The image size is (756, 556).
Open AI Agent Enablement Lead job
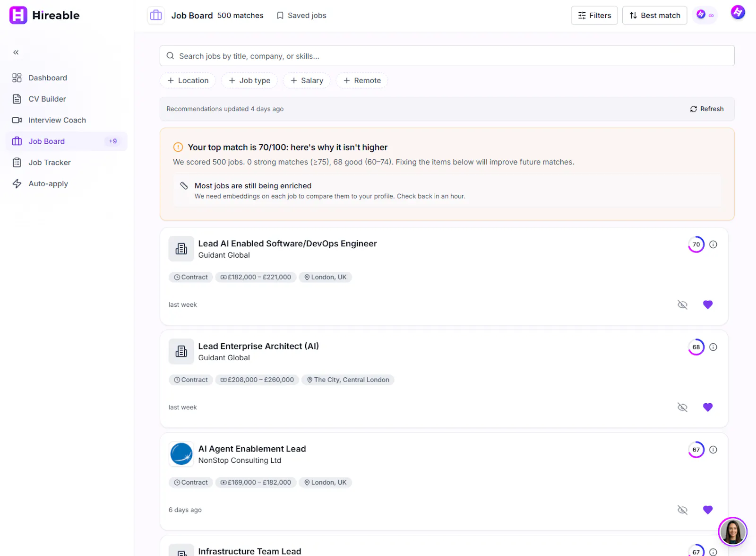[x=252, y=449]
